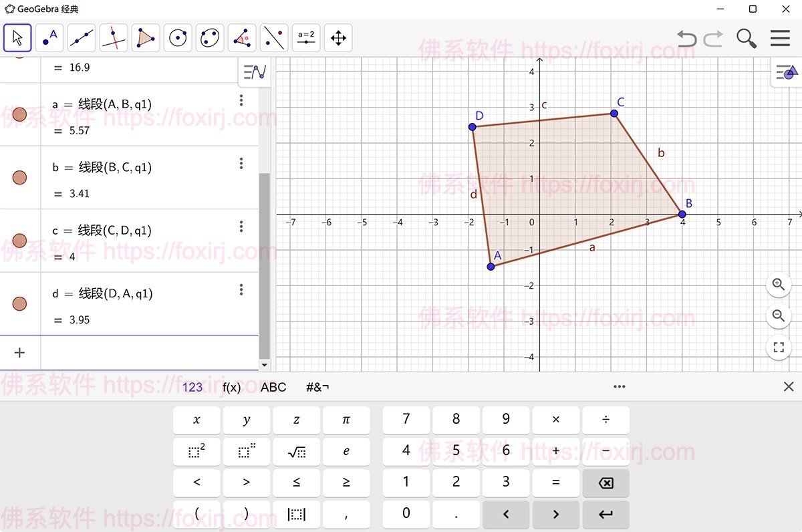The image size is (802, 532).
Task: Select the Angle measurement tool
Action: pos(242,38)
